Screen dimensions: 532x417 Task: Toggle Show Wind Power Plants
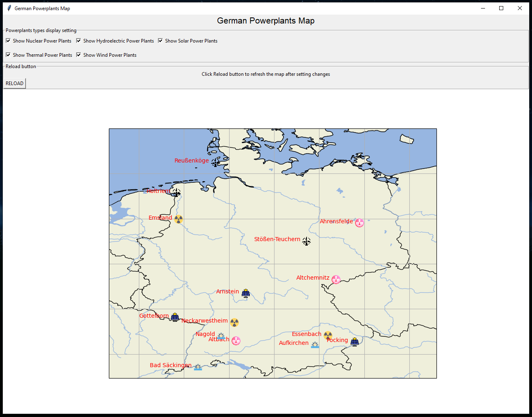pos(78,55)
